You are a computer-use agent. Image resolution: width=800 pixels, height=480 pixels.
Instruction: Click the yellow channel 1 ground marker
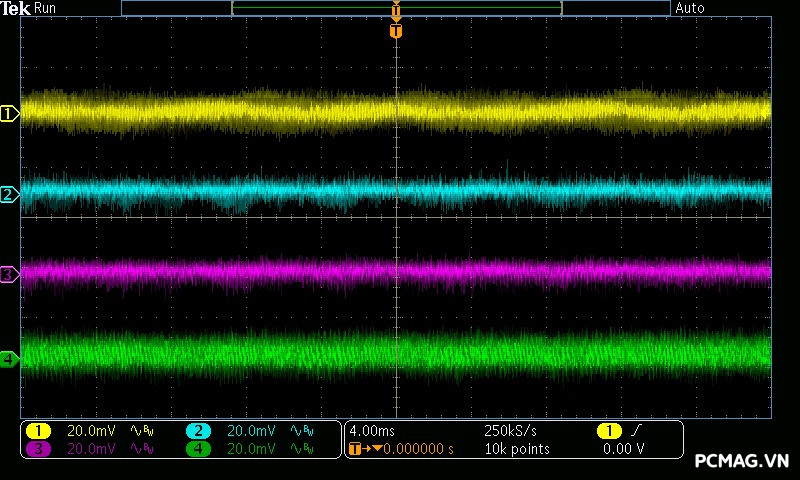(x=9, y=114)
